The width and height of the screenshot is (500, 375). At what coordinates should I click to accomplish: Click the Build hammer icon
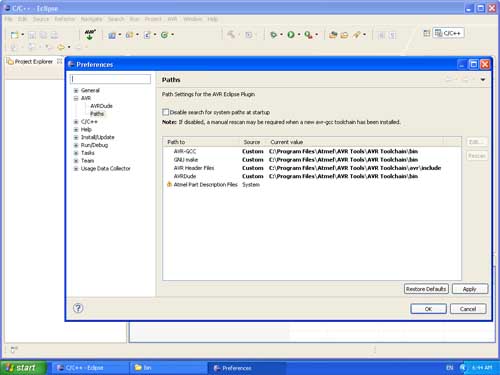click(231, 35)
